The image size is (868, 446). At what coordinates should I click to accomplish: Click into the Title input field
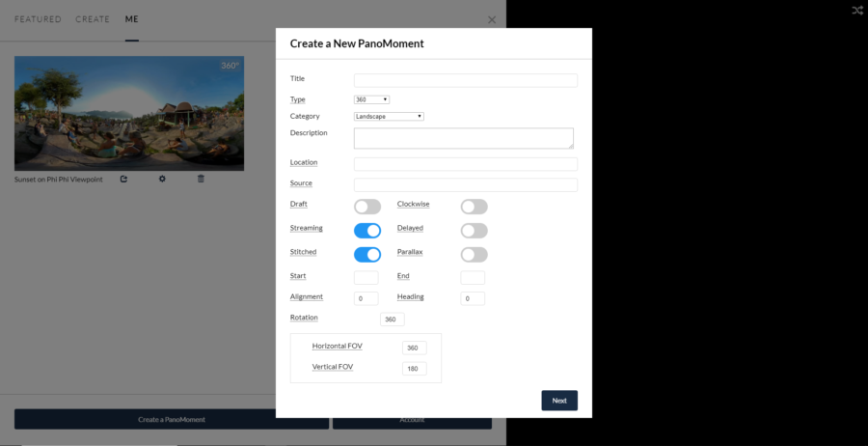[465, 80]
